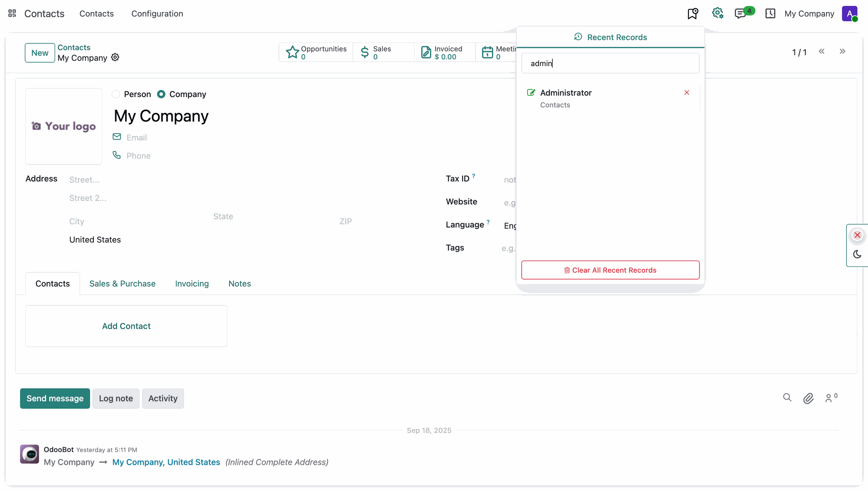Click the OdooBot avatar in chatter

point(29,454)
